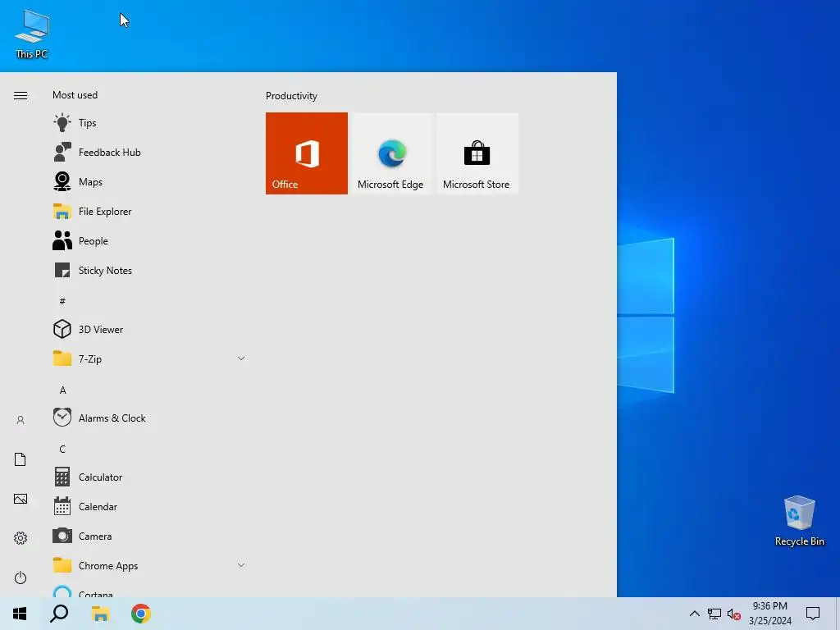Launch the Camera app
Image resolution: width=840 pixels, height=630 pixels.
coord(149,535)
